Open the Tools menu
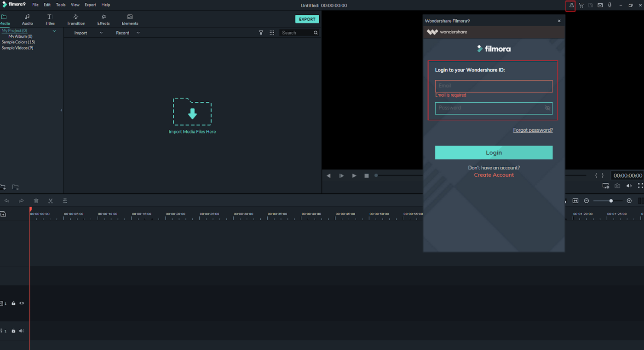 [61, 5]
